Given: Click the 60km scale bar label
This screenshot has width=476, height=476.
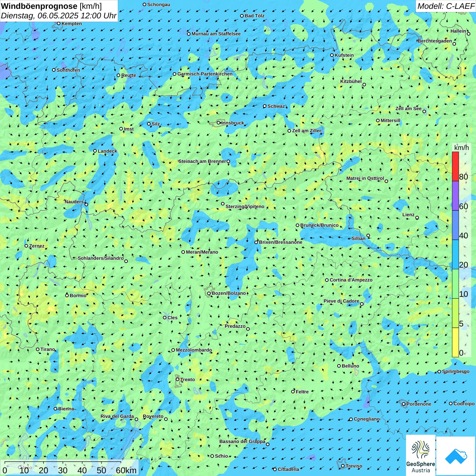Looking at the screenshot, I should (126, 470).
